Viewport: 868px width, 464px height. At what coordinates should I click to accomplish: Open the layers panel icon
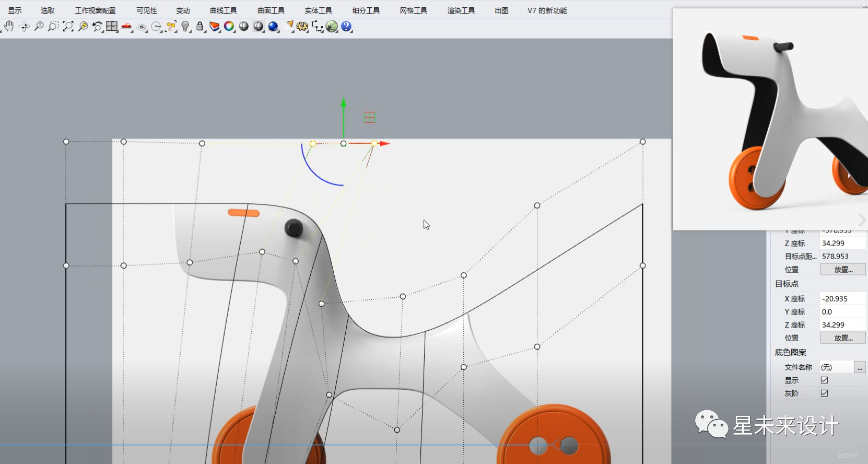pyautogui.click(x=215, y=26)
